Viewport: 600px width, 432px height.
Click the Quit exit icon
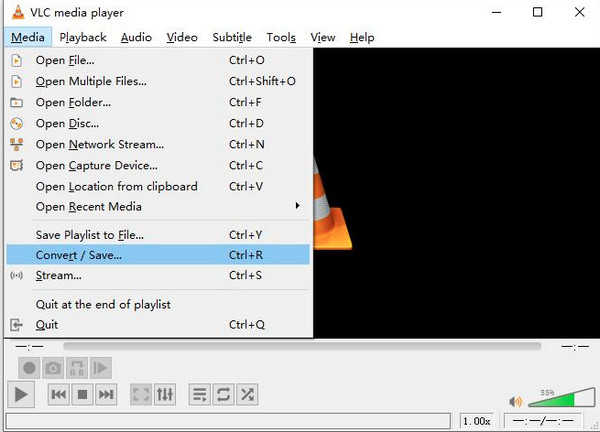(16, 325)
